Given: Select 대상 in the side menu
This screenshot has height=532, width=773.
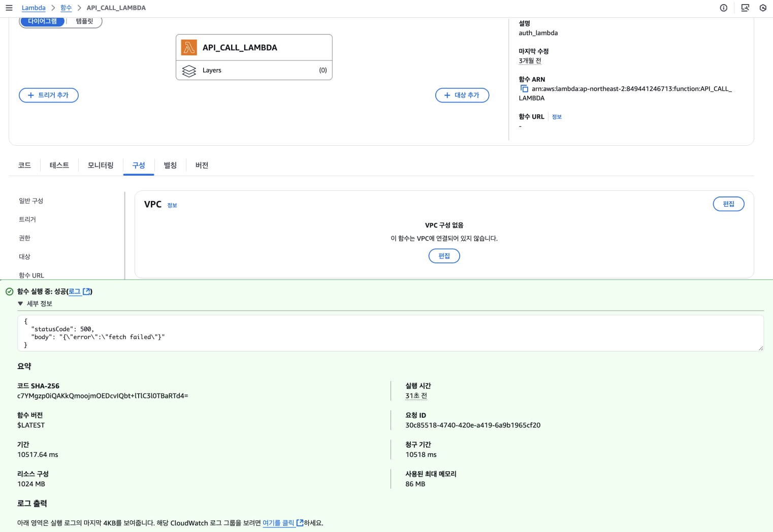Looking at the screenshot, I should tap(24, 257).
